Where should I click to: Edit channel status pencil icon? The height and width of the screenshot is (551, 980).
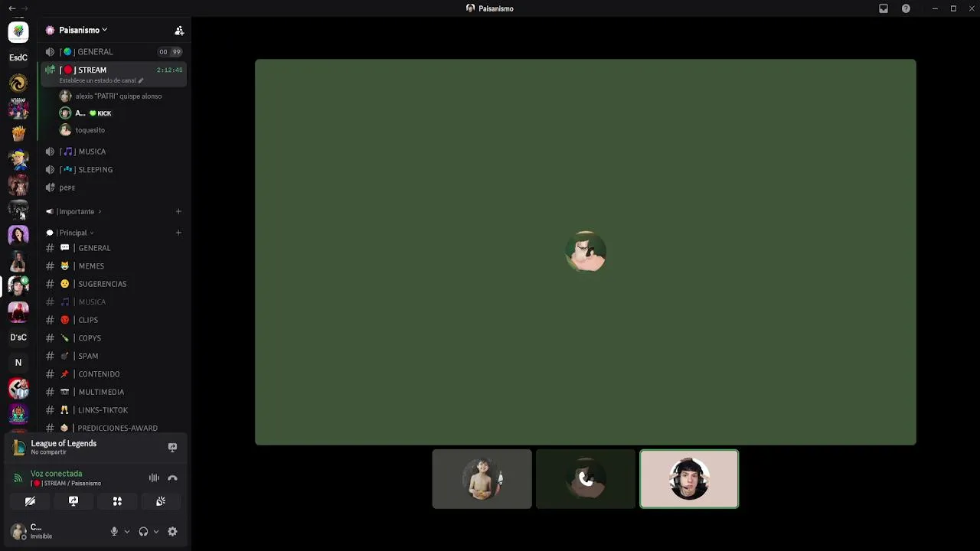pos(141,80)
